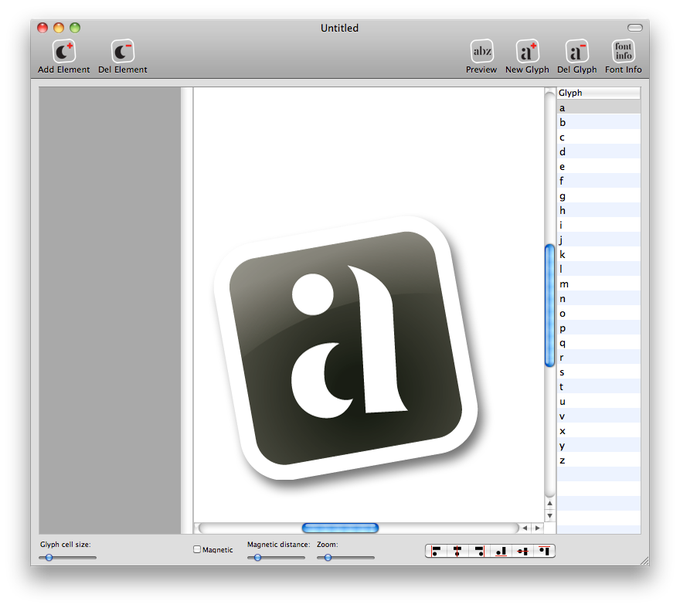
Task: Create a New Glyph
Action: [x=527, y=52]
